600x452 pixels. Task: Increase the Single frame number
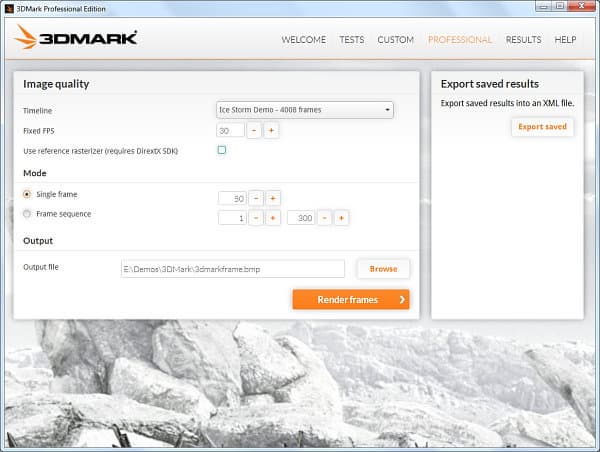pyautogui.click(x=273, y=198)
